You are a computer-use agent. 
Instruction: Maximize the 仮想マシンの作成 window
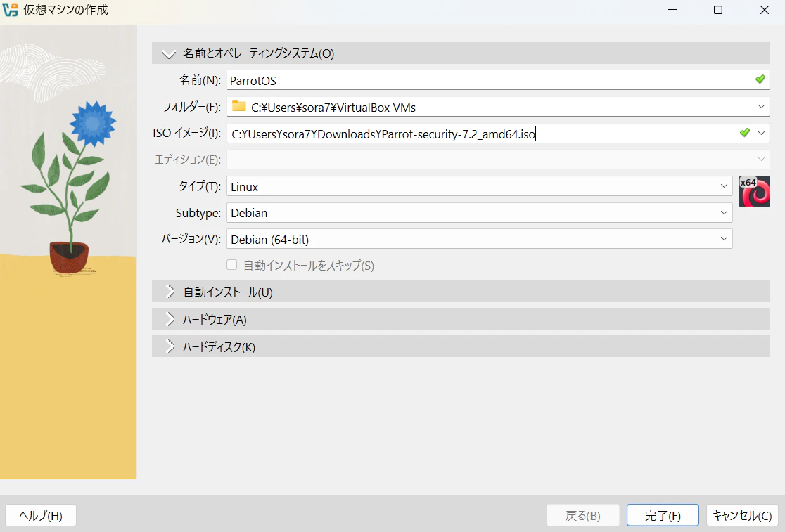718,10
